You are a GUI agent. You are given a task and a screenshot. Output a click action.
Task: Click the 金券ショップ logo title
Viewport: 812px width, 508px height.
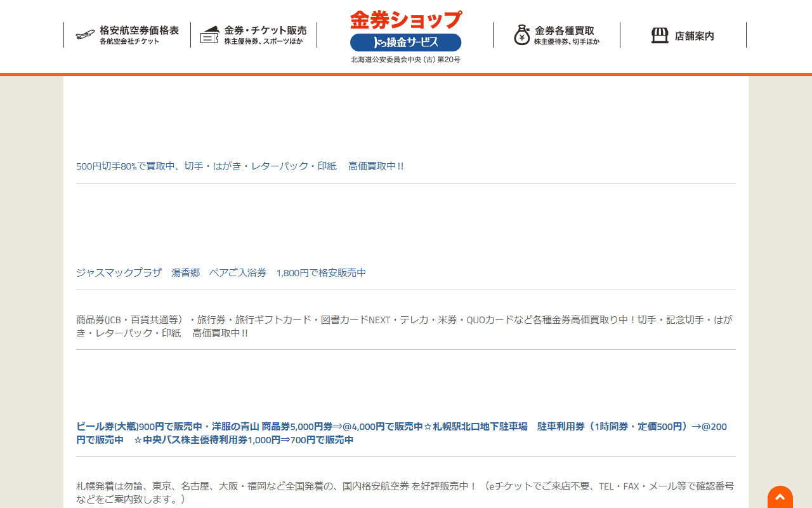[406, 20]
